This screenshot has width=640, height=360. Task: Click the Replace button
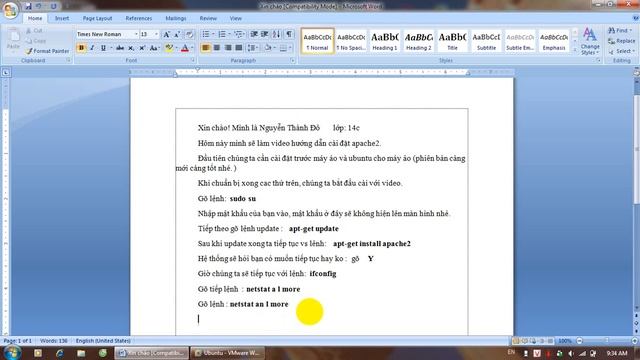[622, 41]
